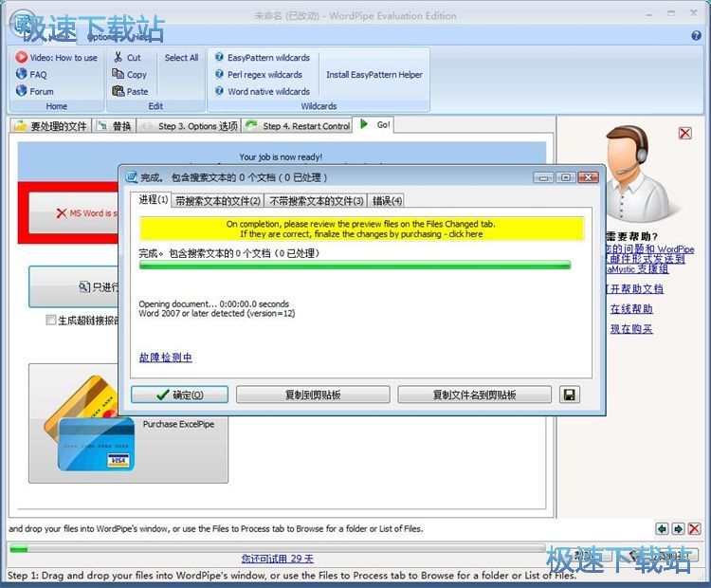Select the 错误(4) tab
This screenshot has height=588, width=711.
click(x=387, y=200)
